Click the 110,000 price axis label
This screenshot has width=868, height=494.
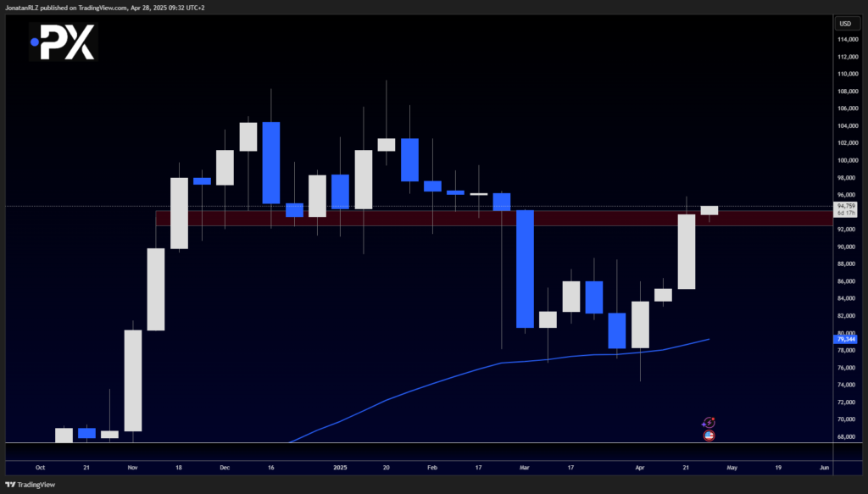click(848, 74)
